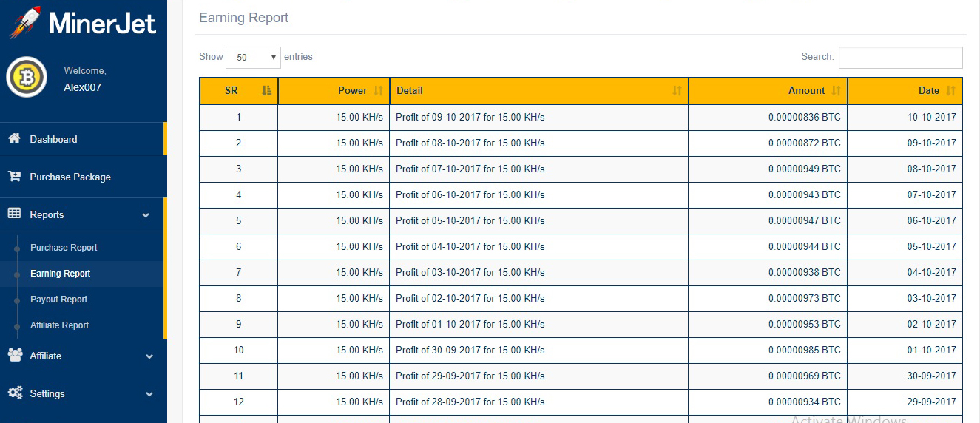Sort table by Power column arrows
This screenshot has height=423, width=980.
pyautogui.click(x=379, y=91)
